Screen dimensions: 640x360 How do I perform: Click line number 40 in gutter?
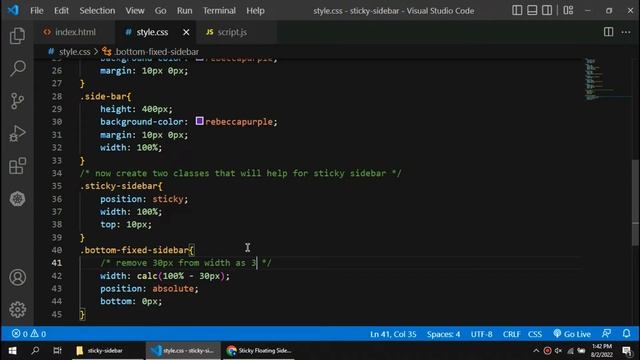pyautogui.click(x=57, y=250)
